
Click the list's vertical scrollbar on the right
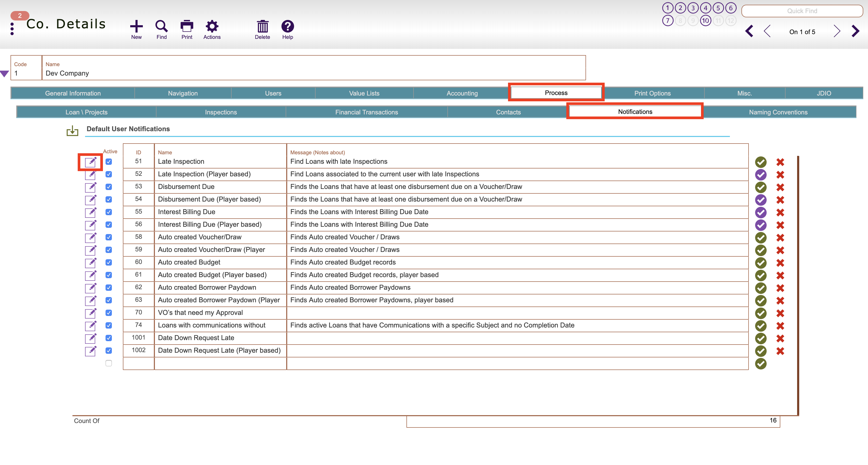coord(798,286)
